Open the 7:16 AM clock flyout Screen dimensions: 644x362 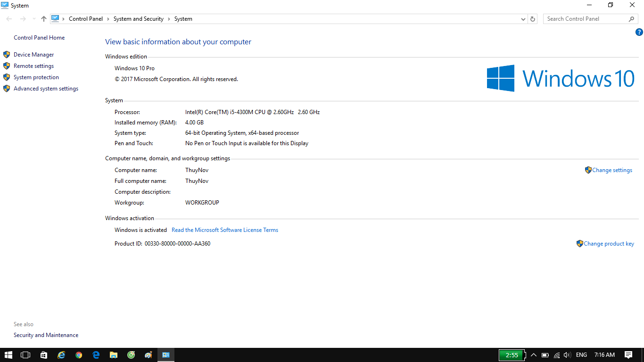(604, 355)
